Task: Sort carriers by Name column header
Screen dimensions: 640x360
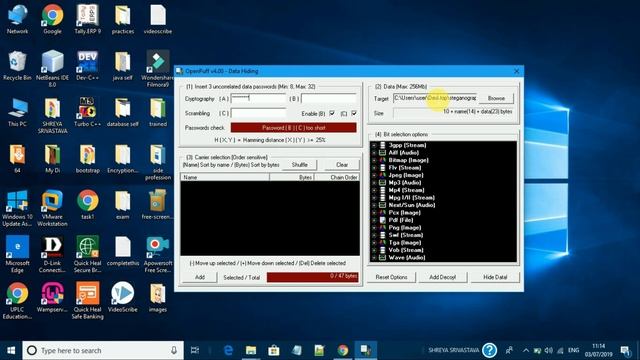Action: point(225,178)
